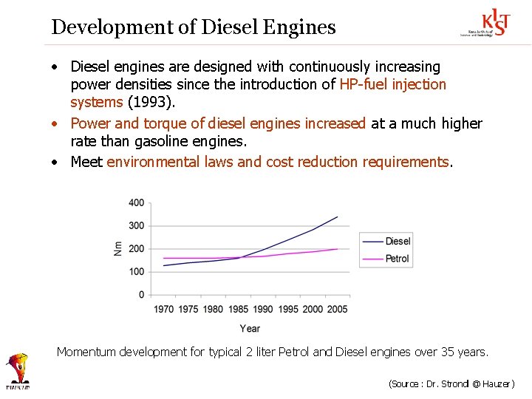Click the y-axis value 0
Viewport: 532px width, 399px height.
click(x=141, y=295)
